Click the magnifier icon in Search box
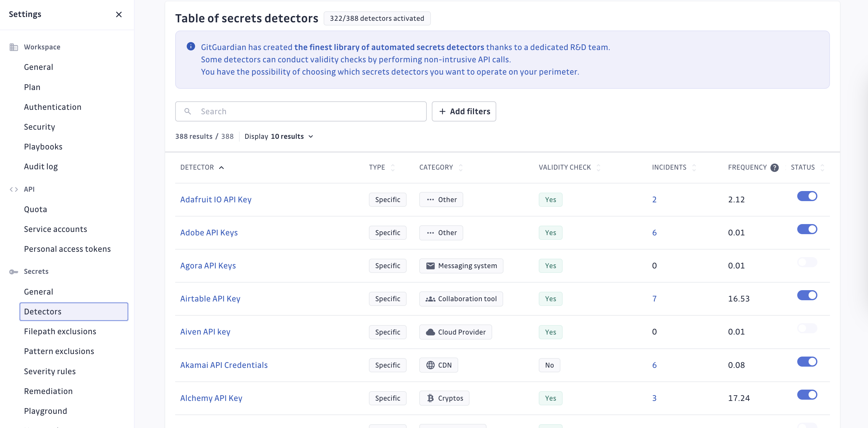868x428 pixels. pyautogui.click(x=188, y=111)
